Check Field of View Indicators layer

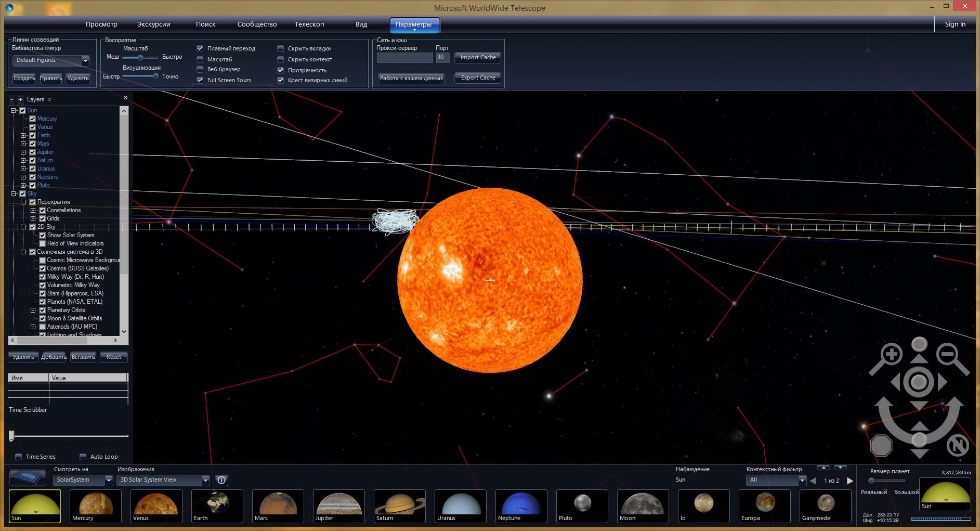point(43,243)
